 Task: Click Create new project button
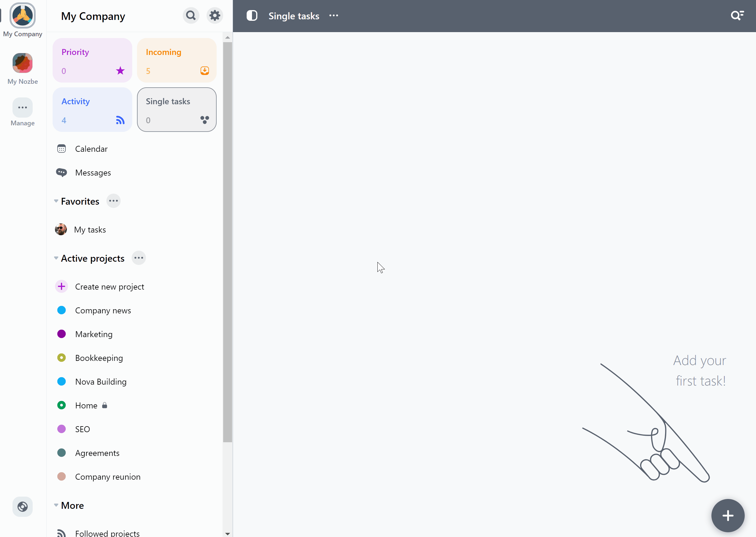[109, 286]
